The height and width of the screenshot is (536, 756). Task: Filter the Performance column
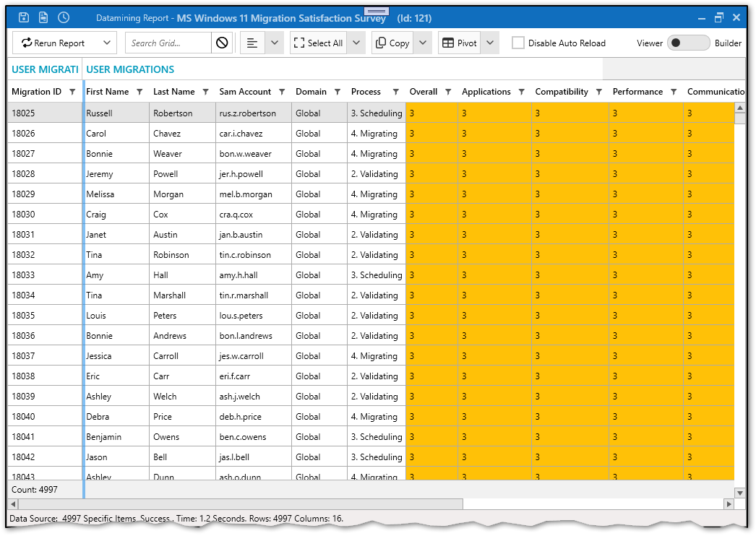pos(674,92)
